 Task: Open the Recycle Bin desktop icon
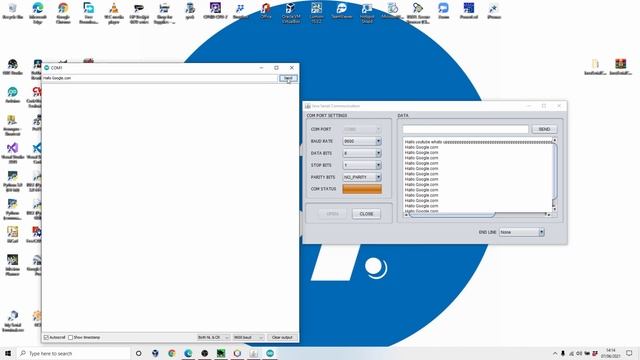[x=13, y=11]
